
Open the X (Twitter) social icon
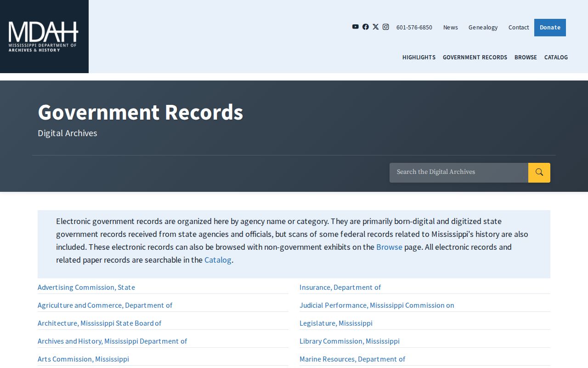376,27
